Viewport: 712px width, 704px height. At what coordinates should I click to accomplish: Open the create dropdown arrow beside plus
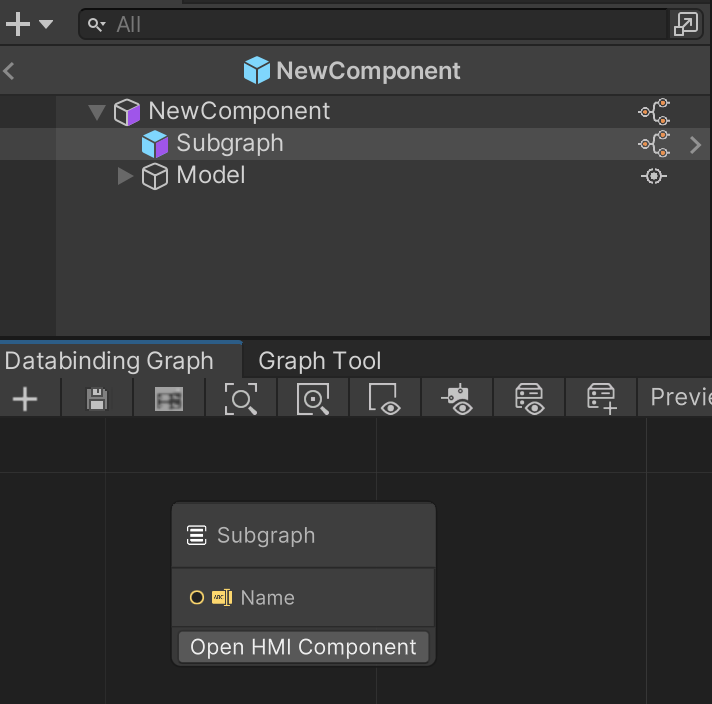[x=46, y=24]
